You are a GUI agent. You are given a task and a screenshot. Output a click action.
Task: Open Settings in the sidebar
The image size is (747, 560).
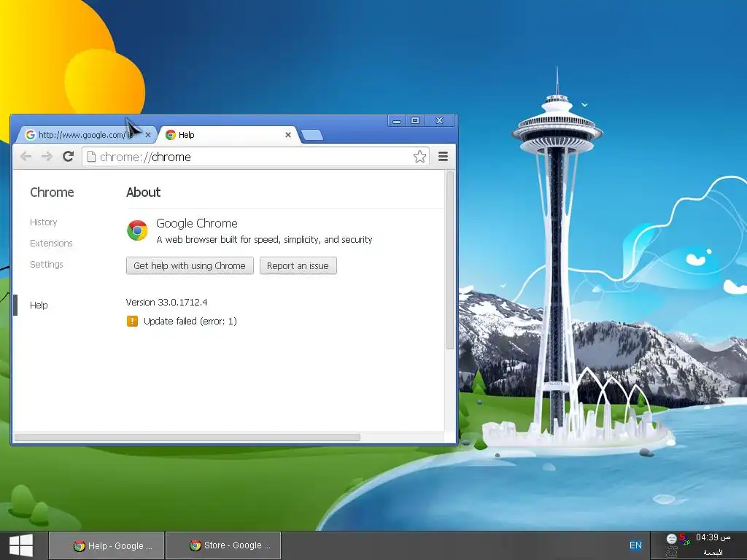(46, 264)
